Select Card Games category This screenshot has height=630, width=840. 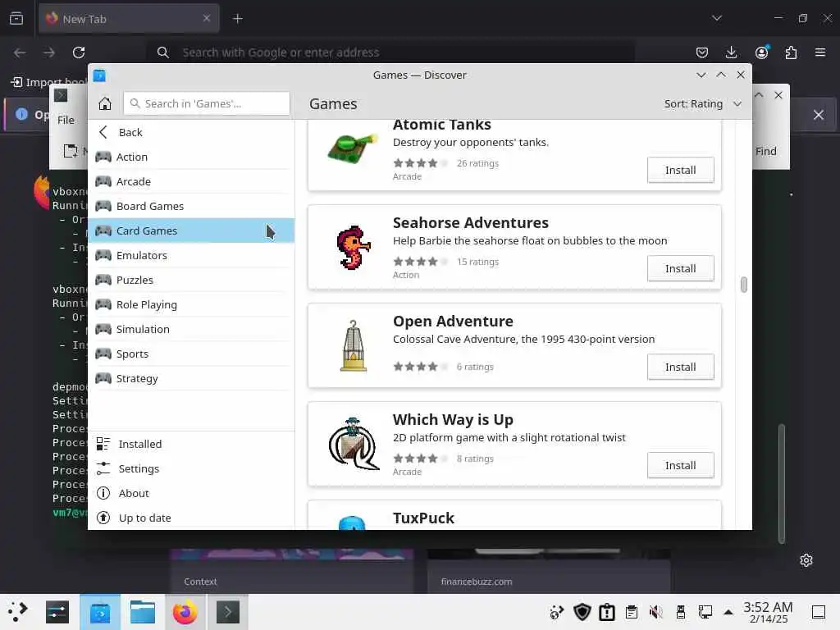coord(191,231)
